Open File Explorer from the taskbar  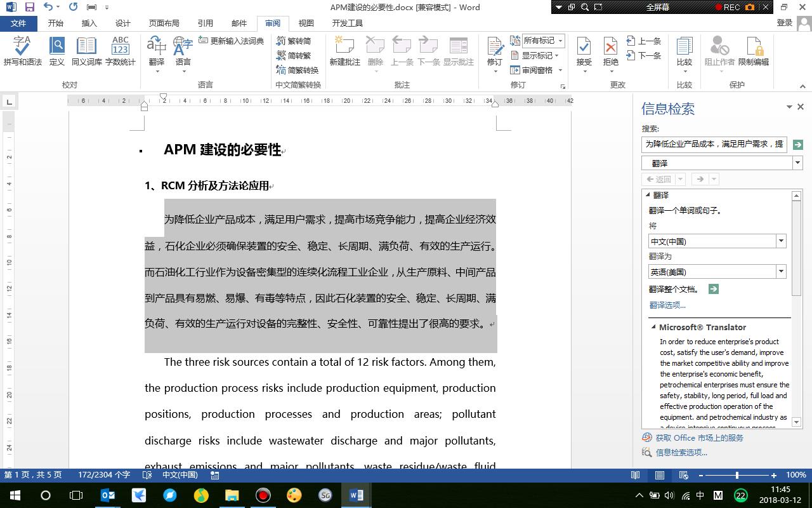[232, 495]
